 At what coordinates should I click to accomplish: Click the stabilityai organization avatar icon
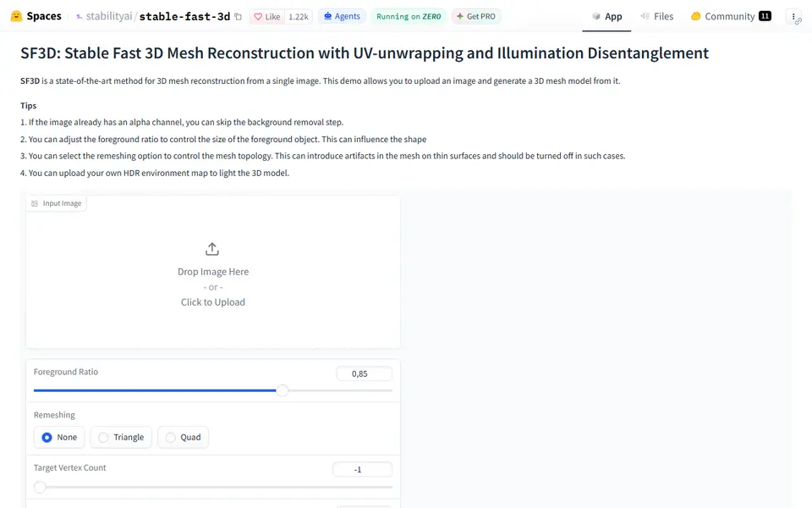click(80, 17)
